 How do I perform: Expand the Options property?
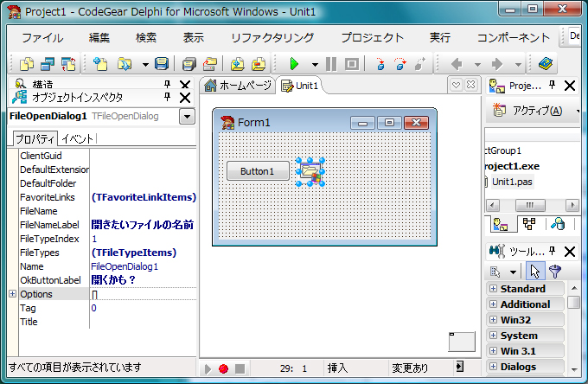12,294
